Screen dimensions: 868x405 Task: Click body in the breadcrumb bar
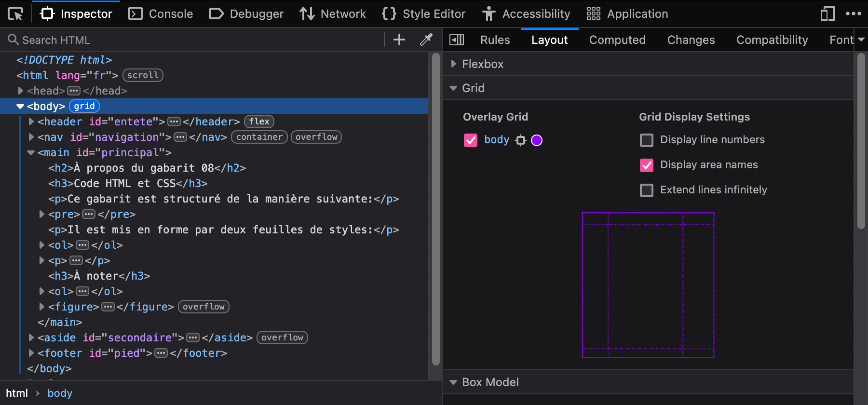[60, 393]
